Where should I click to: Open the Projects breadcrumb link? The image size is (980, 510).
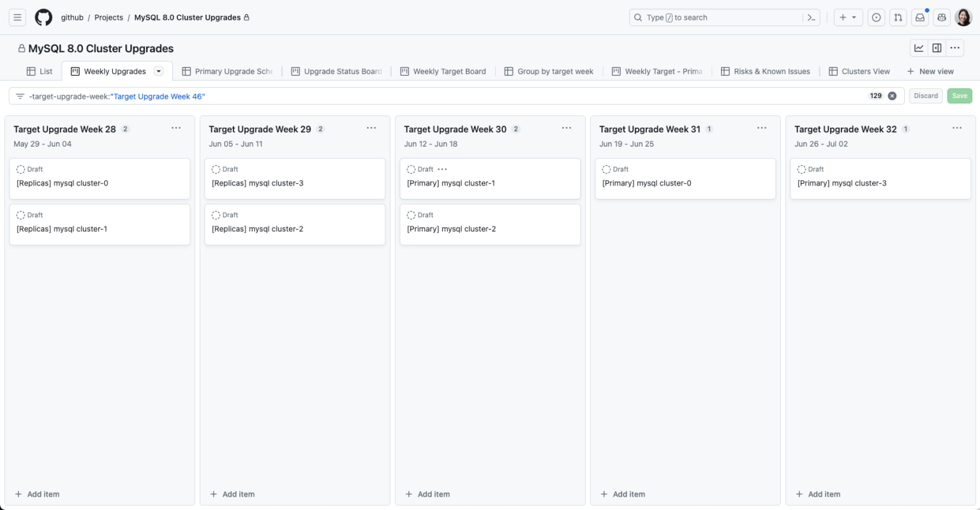(108, 17)
